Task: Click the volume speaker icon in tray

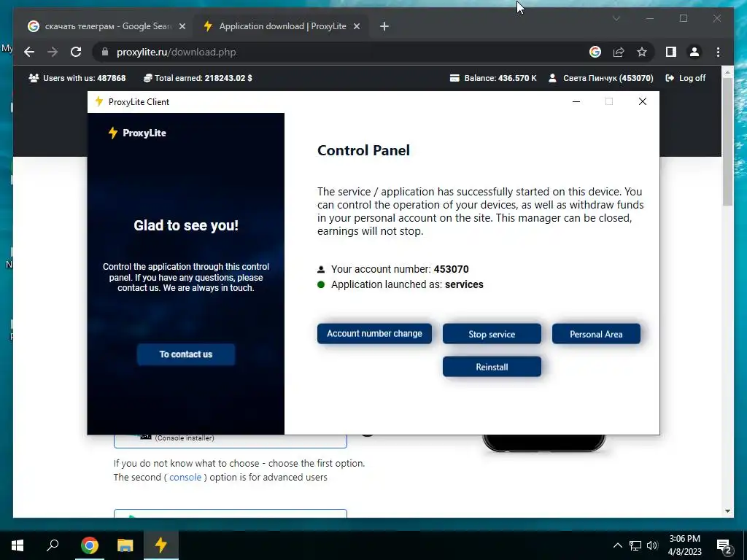Action: [652, 545]
